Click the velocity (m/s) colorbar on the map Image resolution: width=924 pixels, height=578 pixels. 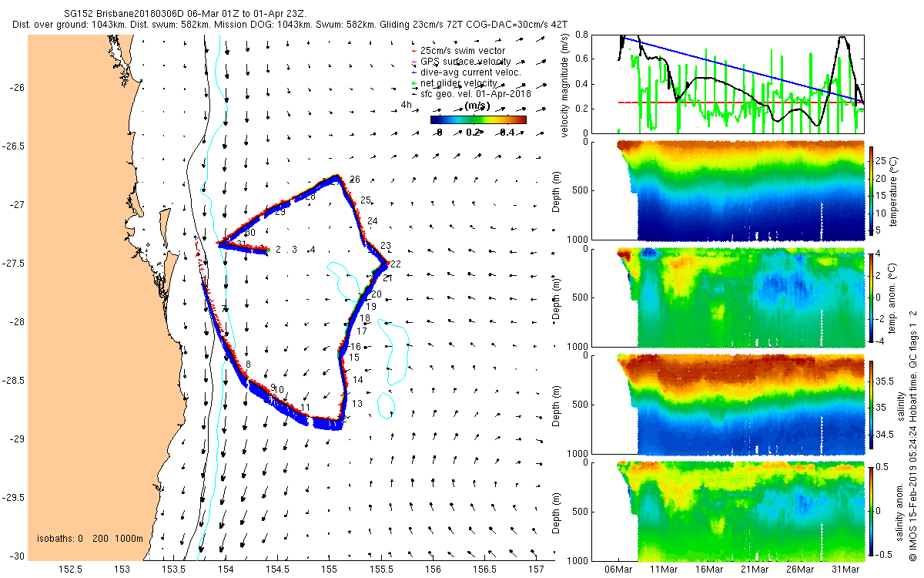[478, 119]
